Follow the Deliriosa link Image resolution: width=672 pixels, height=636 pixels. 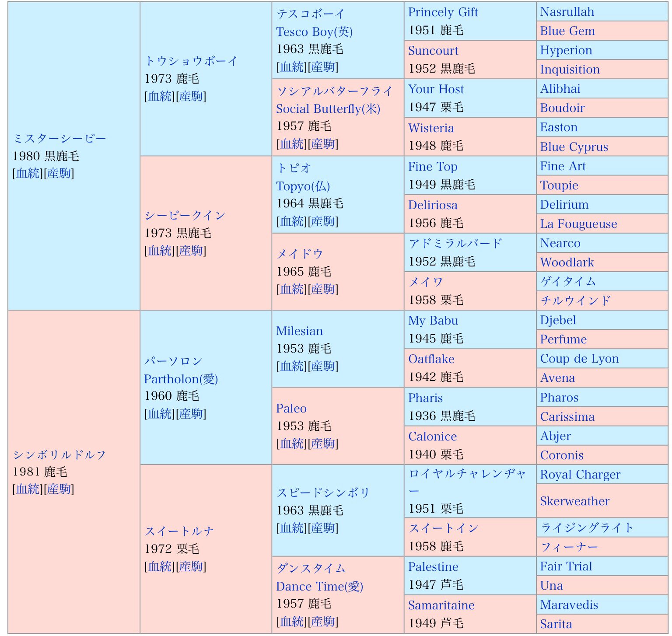click(433, 205)
